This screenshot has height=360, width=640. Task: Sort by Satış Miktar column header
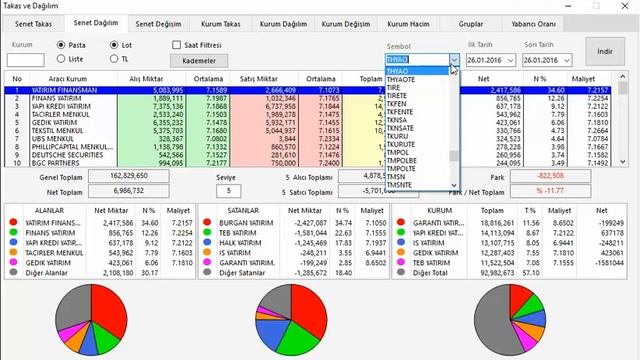[x=259, y=79]
